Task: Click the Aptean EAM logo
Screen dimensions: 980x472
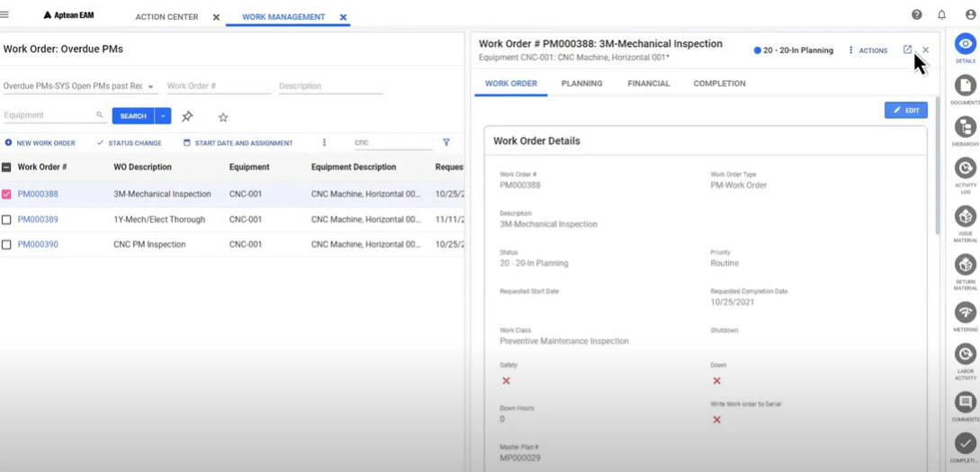Action: coord(68,15)
